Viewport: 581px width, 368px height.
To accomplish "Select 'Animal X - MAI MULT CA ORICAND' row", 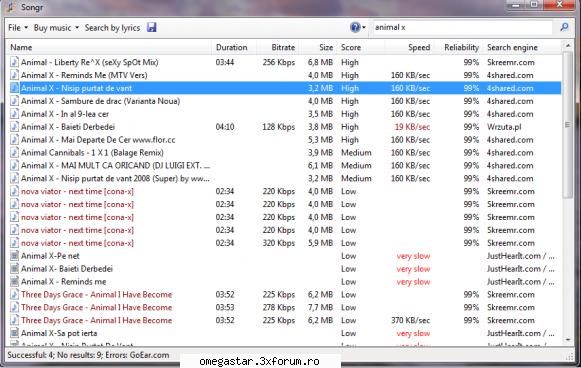I will coord(116,165).
